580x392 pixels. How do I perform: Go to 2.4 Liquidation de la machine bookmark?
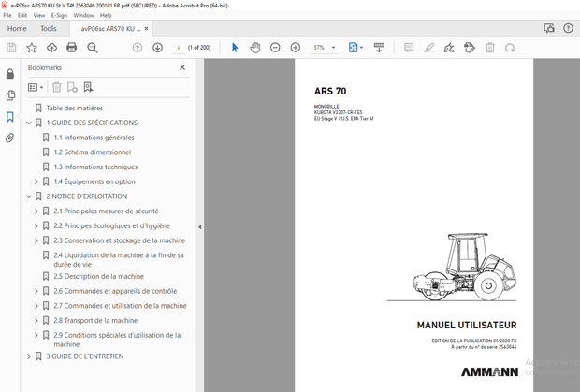click(119, 259)
